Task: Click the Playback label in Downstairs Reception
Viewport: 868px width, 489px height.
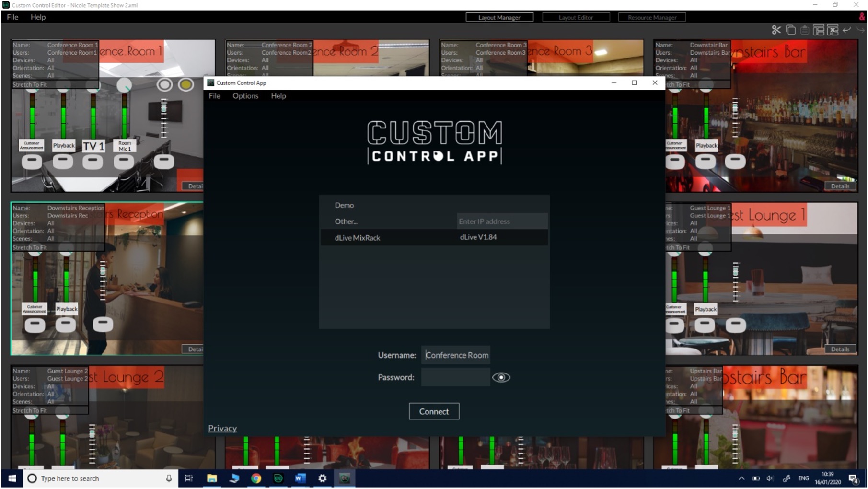Action: (x=67, y=309)
